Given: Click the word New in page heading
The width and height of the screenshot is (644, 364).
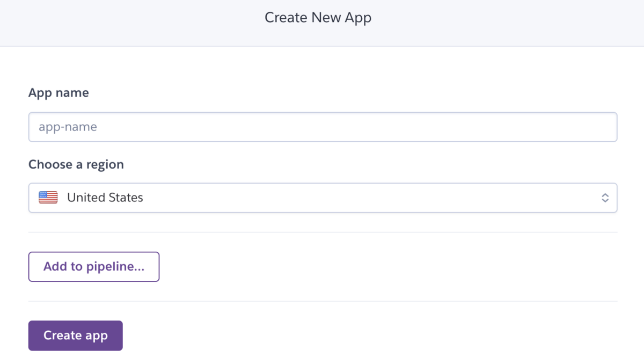Looking at the screenshot, I should [326, 18].
